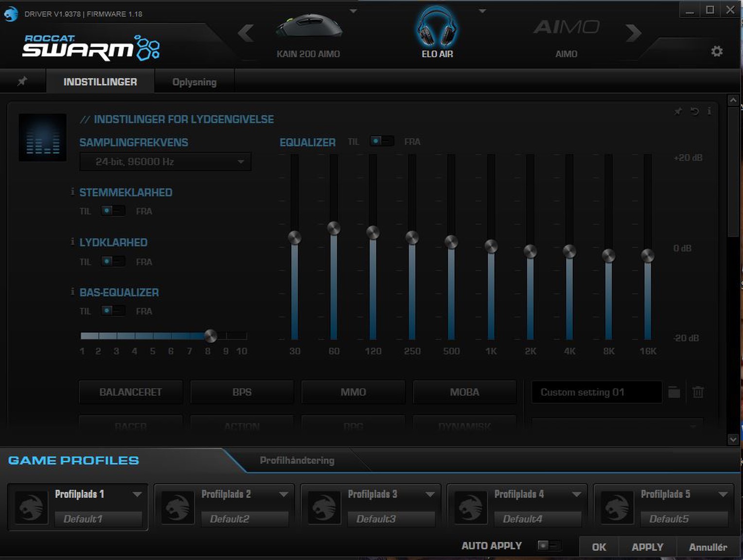Click the Custom setting 01 name field
The image size is (743, 560).
click(x=597, y=392)
